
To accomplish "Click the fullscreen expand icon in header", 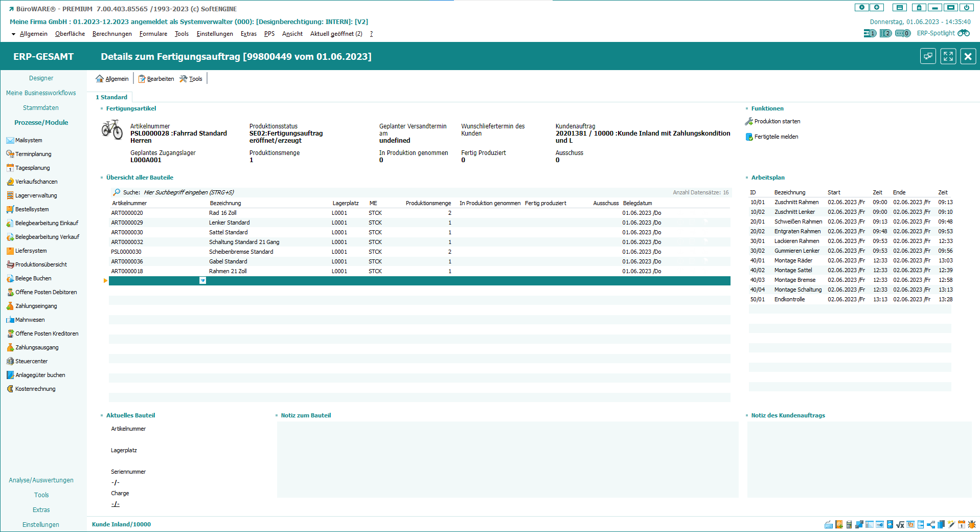I will [948, 56].
